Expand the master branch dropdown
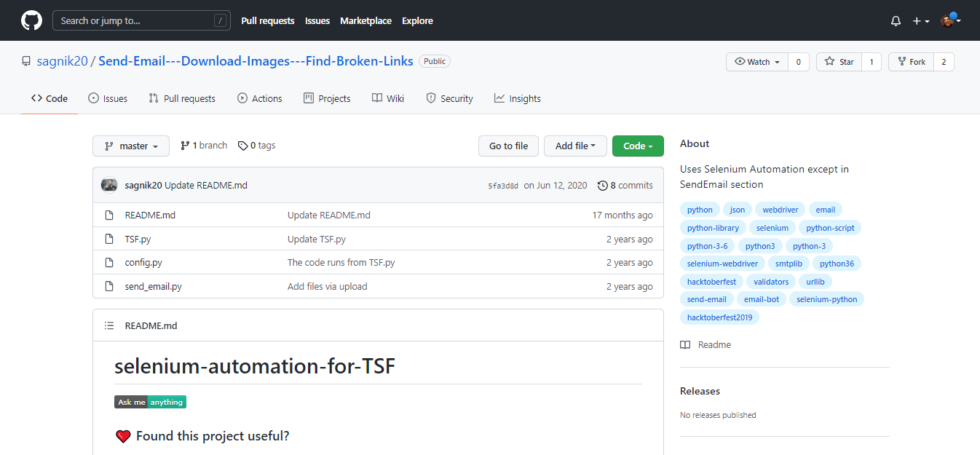This screenshot has height=455, width=980. (x=131, y=146)
